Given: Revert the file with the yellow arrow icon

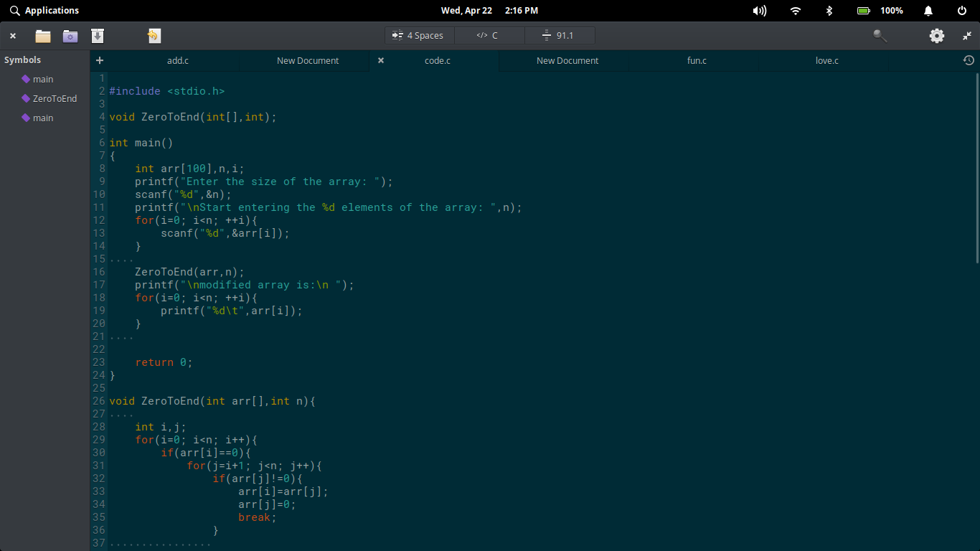Looking at the screenshot, I should click(x=154, y=36).
